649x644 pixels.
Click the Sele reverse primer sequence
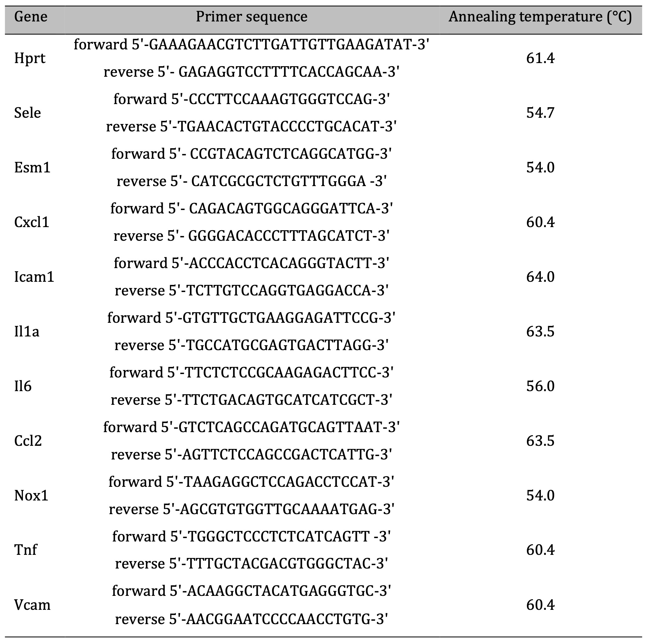point(251,127)
